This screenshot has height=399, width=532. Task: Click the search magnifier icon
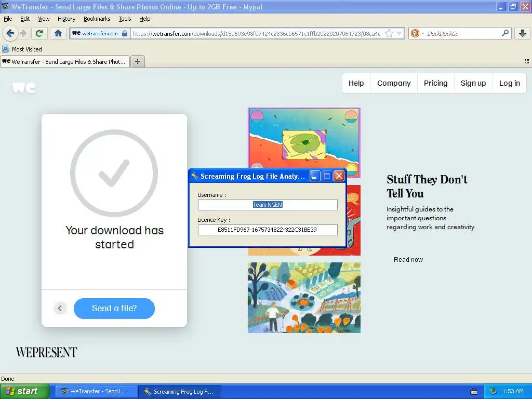505,33
